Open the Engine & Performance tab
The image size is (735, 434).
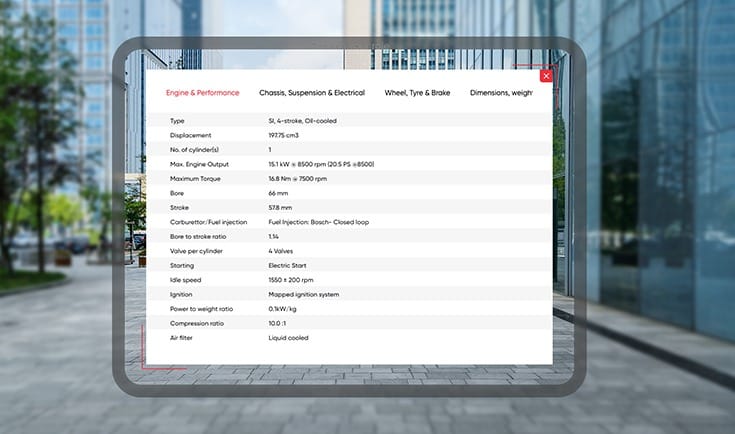(202, 93)
